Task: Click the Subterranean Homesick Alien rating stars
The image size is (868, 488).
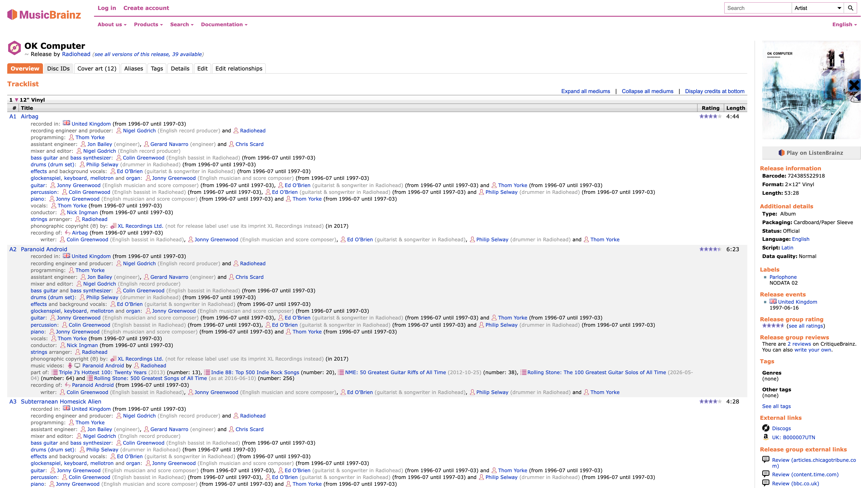Action: (710, 401)
